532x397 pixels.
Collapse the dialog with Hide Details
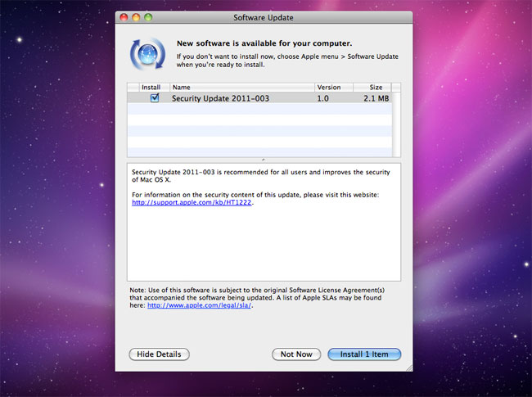(160, 354)
